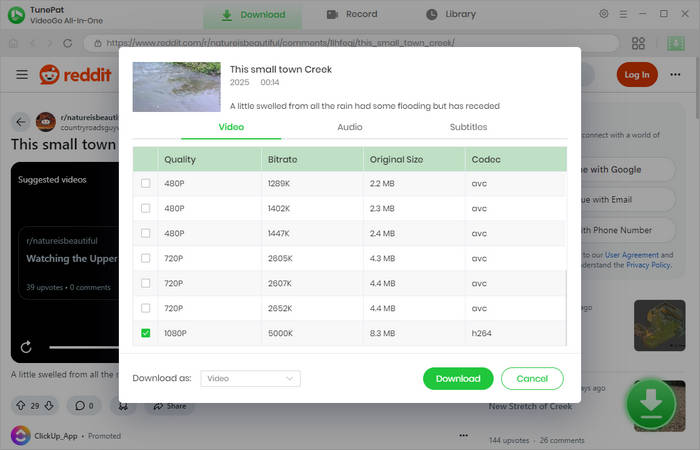Click the Reddit logo
This screenshot has height=450, width=700.
click(x=75, y=75)
